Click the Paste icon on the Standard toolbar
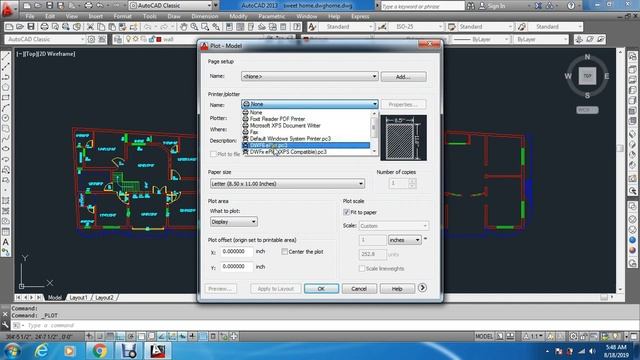This screenshot has height=360, width=640. pyautogui.click(x=111, y=27)
